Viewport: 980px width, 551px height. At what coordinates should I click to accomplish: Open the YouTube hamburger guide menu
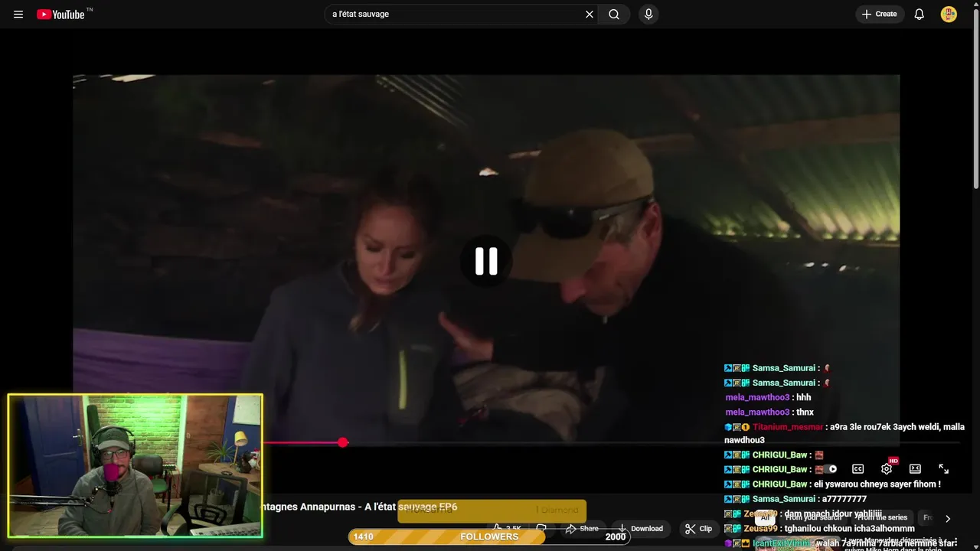point(18,14)
